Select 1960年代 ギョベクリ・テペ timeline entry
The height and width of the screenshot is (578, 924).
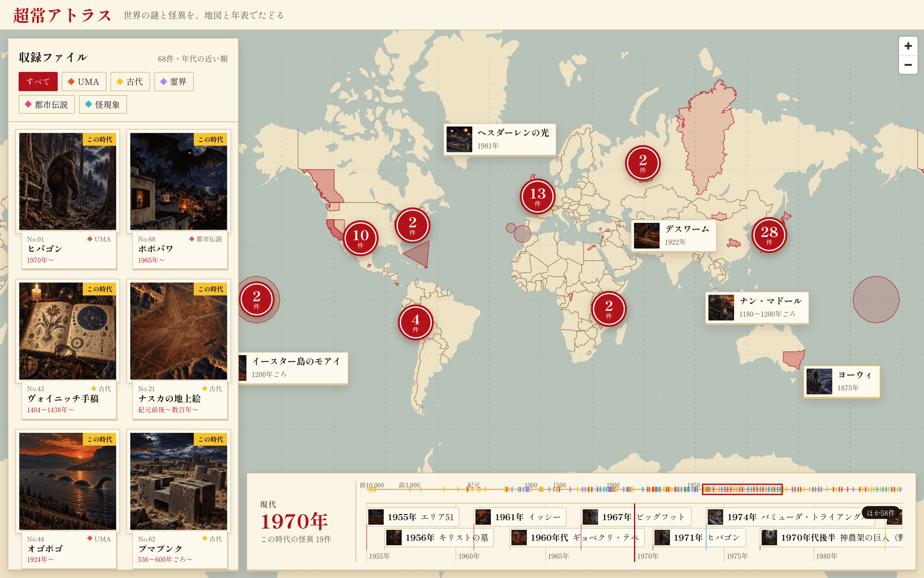point(577,538)
